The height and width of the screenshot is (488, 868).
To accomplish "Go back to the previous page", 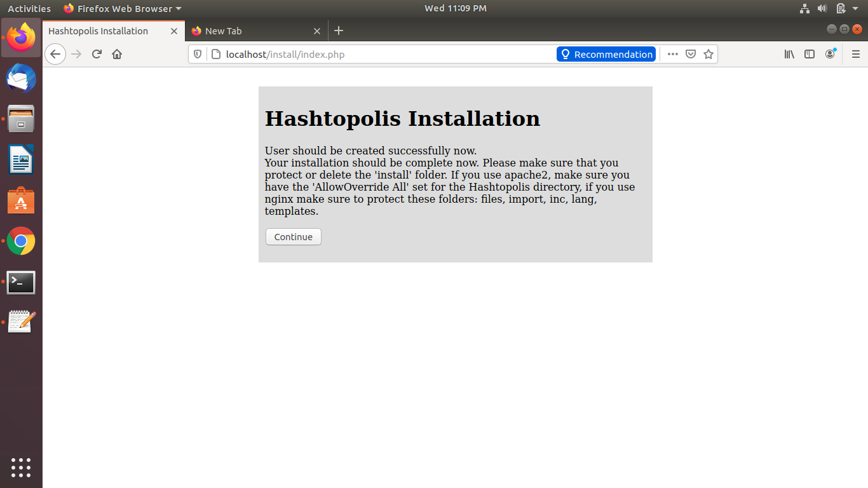I will 55,54.
